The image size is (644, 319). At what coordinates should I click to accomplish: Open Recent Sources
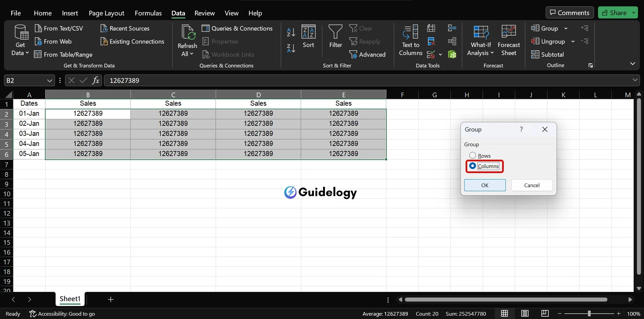(125, 29)
